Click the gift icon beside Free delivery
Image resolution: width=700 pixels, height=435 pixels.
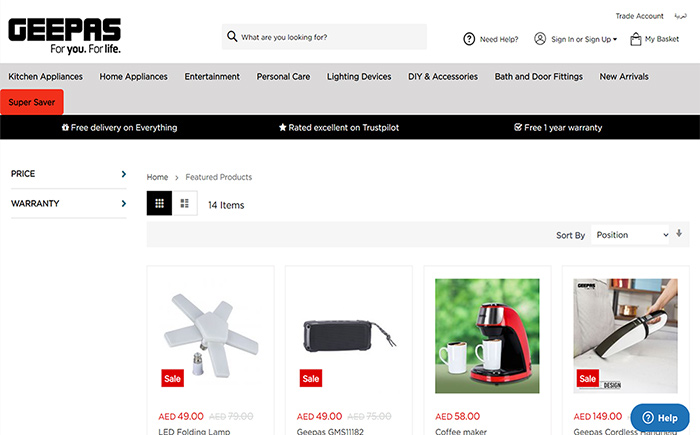click(x=65, y=127)
